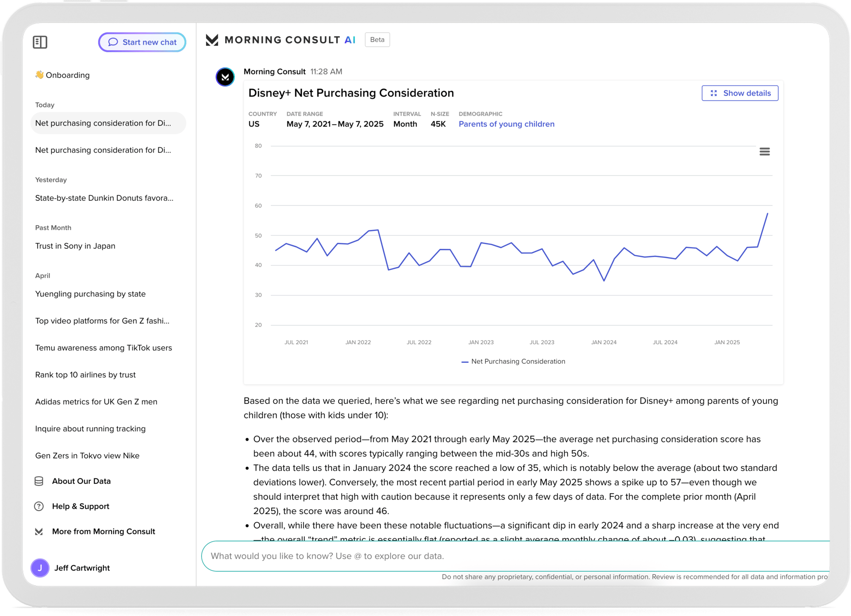Click the About Our Data database icon
This screenshot has height=616, width=851.
tap(39, 481)
